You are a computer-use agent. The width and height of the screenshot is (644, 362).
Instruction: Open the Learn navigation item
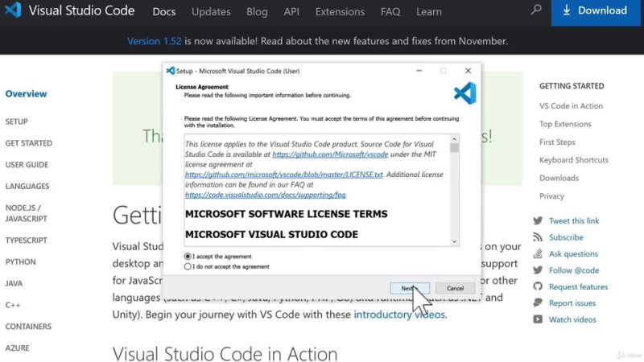point(429,11)
